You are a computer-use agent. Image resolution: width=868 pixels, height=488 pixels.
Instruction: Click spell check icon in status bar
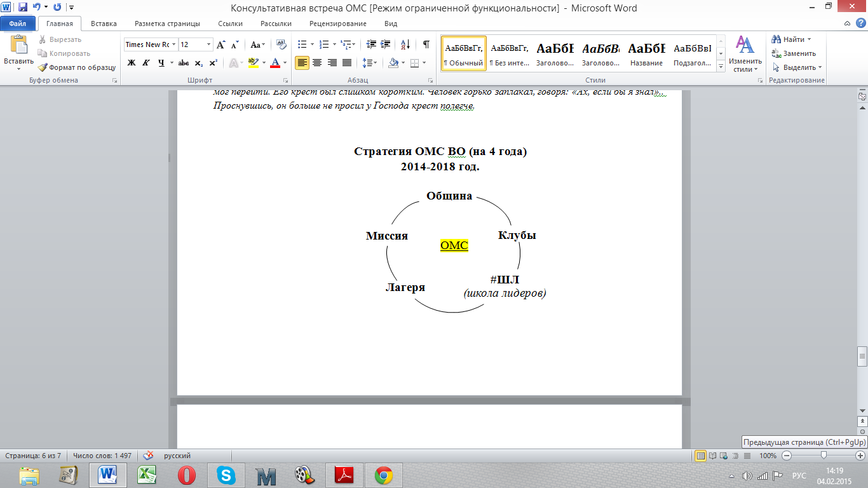click(148, 456)
